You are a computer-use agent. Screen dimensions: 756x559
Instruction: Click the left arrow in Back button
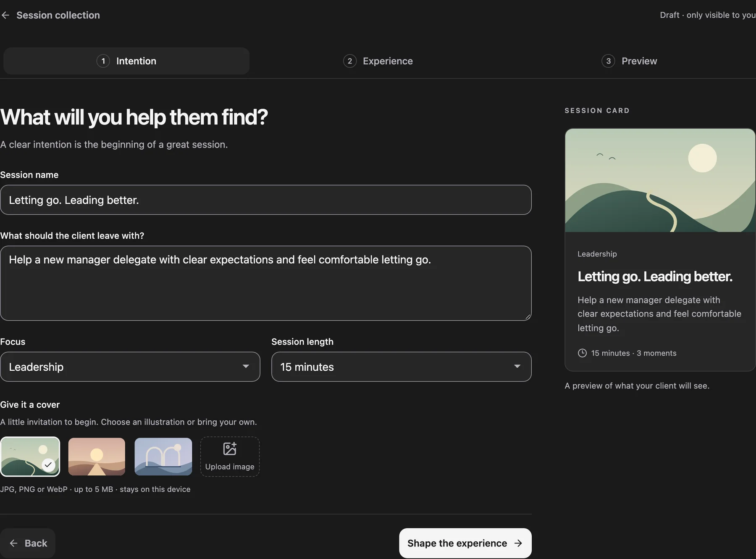pyautogui.click(x=13, y=543)
